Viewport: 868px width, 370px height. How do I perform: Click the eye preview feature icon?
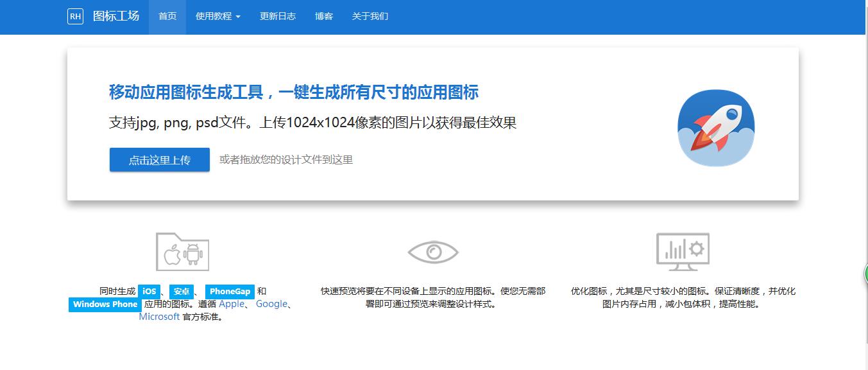[x=434, y=252]
